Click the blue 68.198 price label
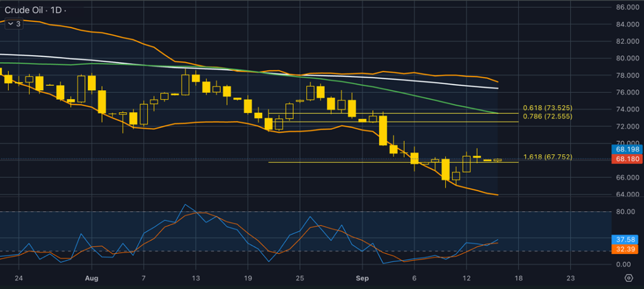 click(x=627, y=149)
